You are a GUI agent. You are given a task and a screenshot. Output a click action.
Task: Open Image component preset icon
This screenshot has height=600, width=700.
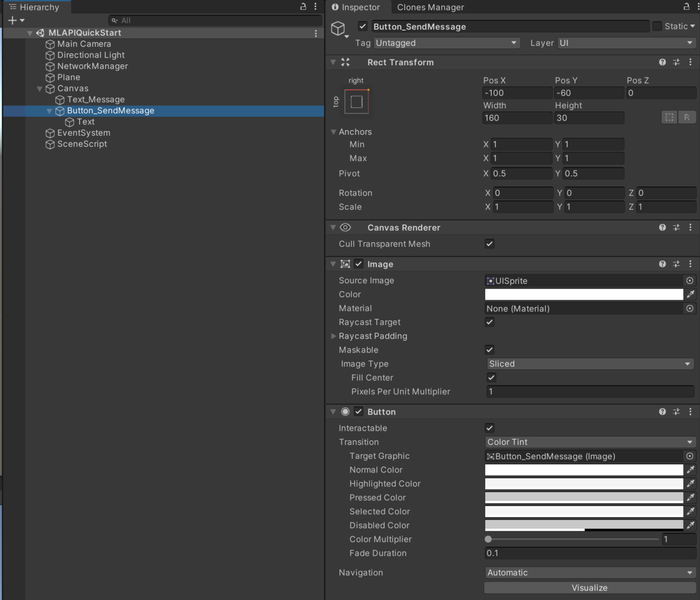[677, 264]
